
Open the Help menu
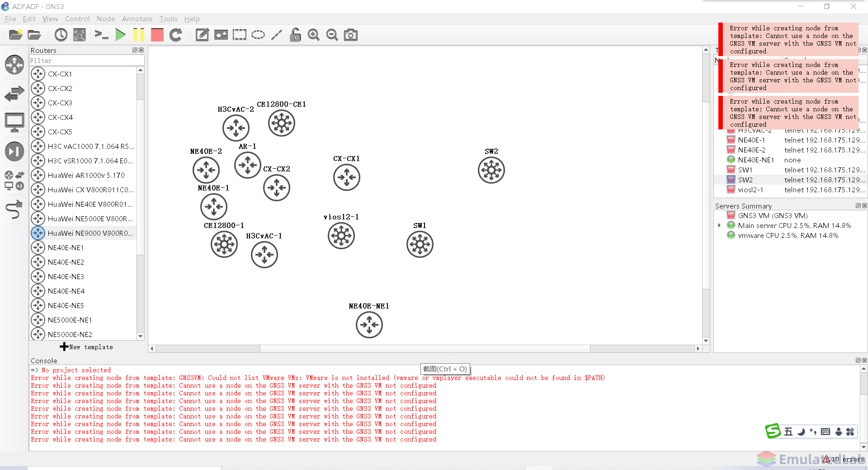tap(192, 19)
